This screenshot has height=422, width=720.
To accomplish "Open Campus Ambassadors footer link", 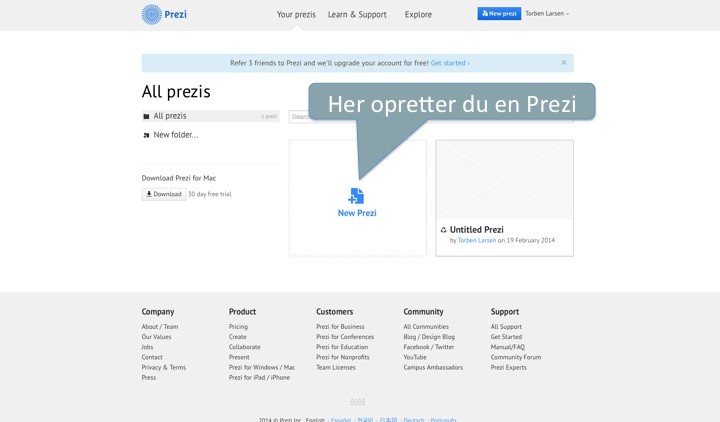I will [433, 367].
